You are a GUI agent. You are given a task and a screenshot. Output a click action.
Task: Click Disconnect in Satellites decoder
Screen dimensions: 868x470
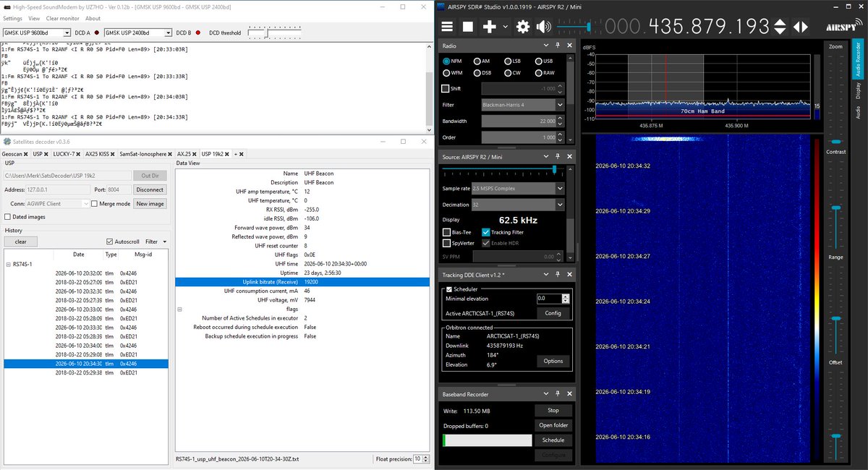click(x=150, y=189)
